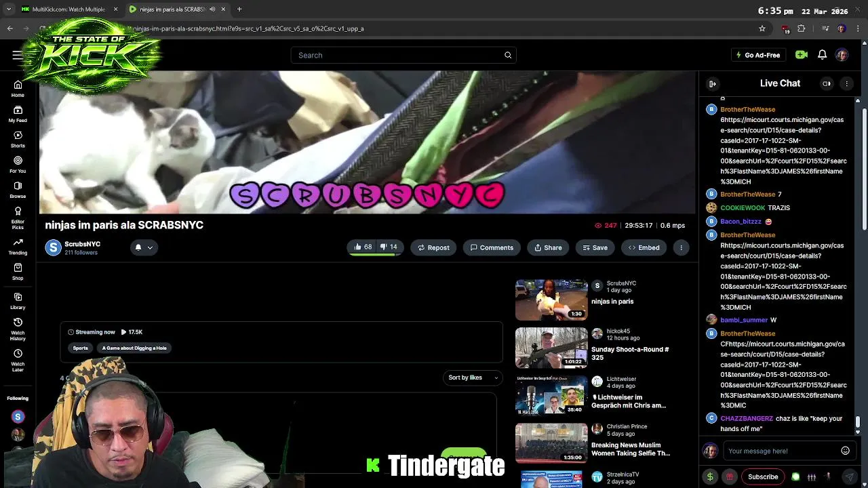Click the ScrubsNYC channel avatar
The height and width of the screenshot is (488, 868).
coord(54,247)
